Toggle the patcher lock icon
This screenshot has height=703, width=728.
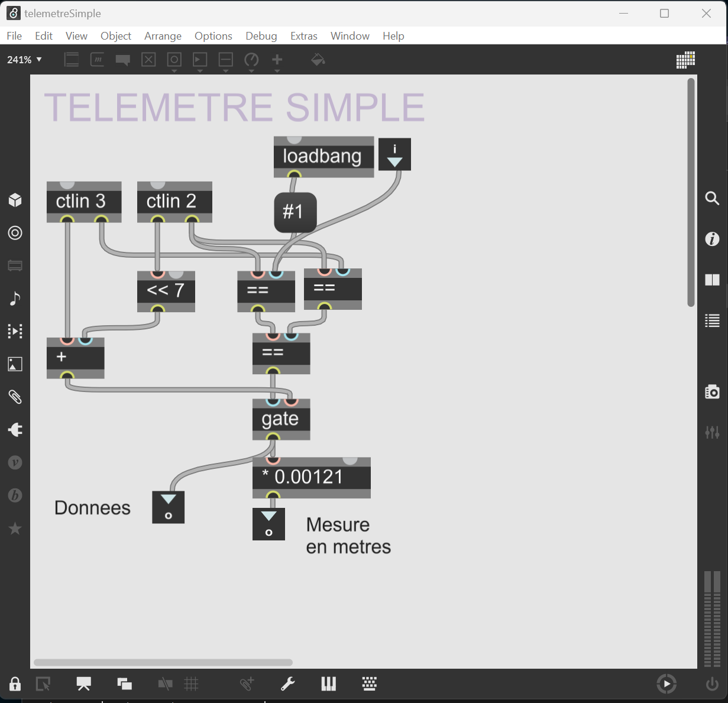15,684
